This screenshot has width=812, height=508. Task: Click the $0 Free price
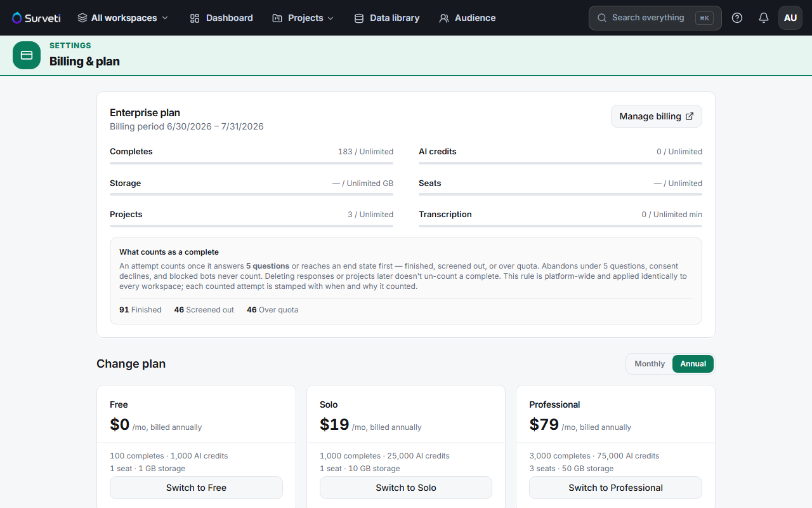click(120, 425)
